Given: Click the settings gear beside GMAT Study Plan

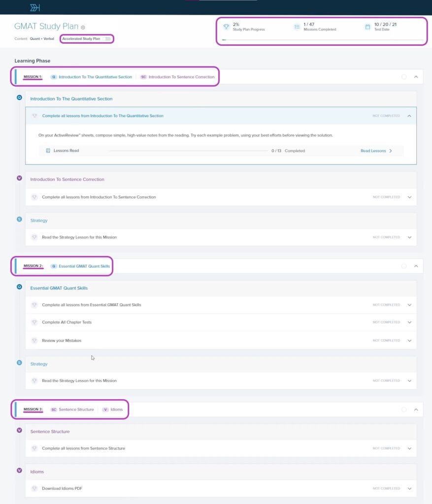Looking at the screenshot, I should tap(83, 28).
